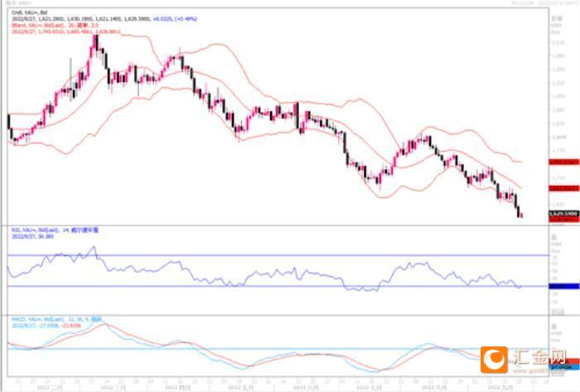Click the 2022 四月 label on the time axis
This screenshot has width=580, height=392.
click(177, 388)
